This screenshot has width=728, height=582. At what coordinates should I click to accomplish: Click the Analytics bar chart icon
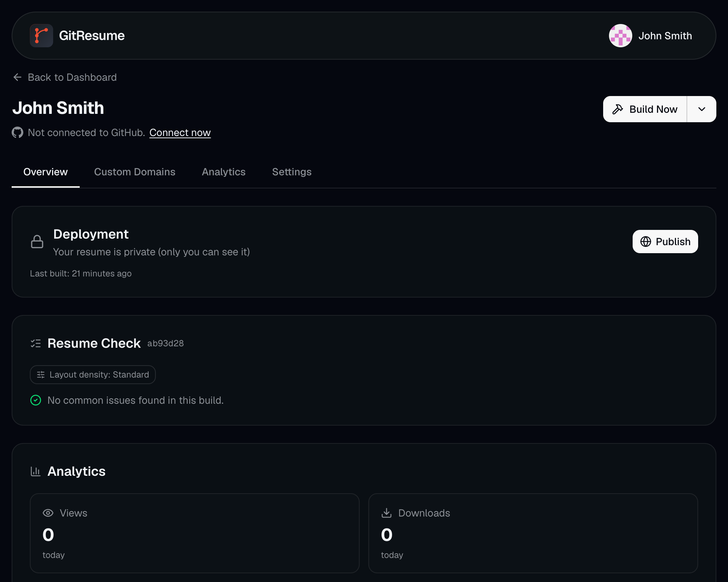pos(36,471)
